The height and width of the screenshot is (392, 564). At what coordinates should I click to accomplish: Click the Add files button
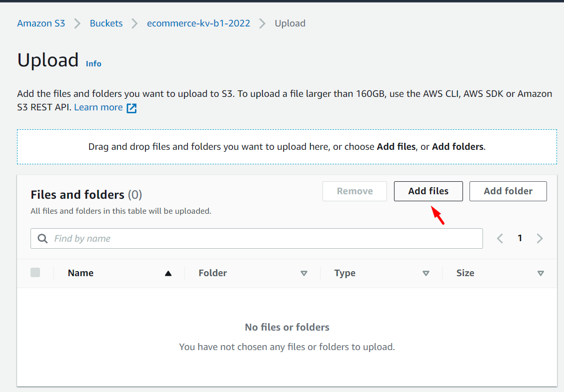pos(428,191)
